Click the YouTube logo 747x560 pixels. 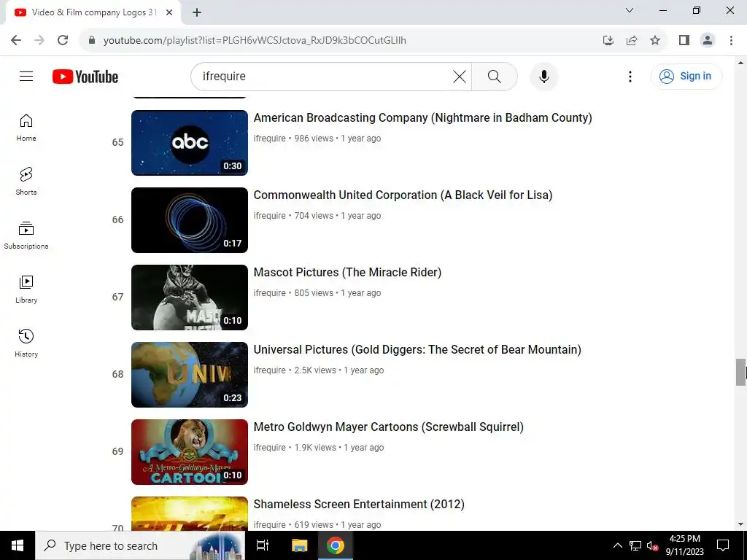[85, 77]
